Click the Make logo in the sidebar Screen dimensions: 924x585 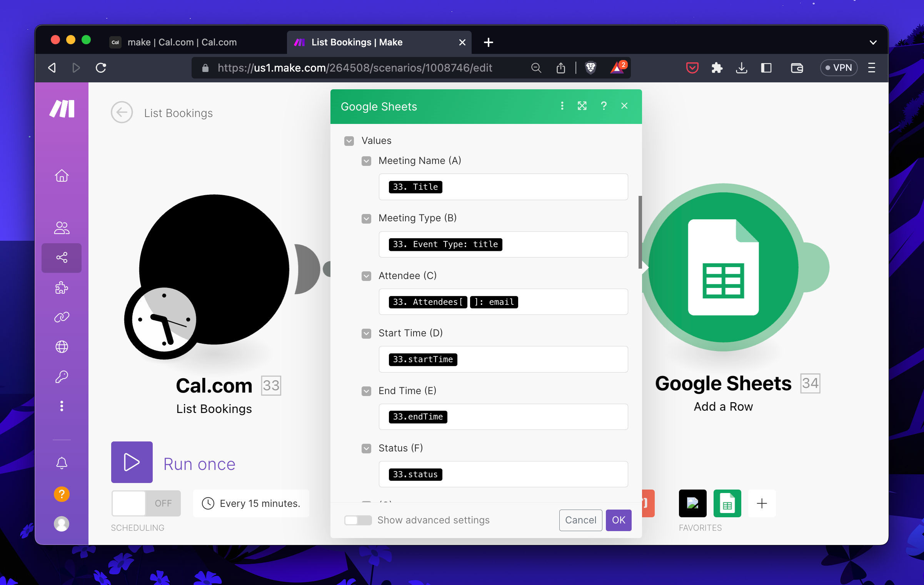62,109
